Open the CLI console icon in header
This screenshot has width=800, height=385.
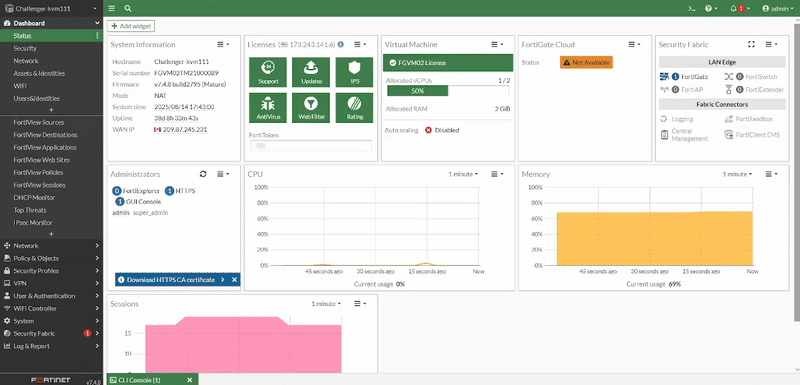click(692, 9)
